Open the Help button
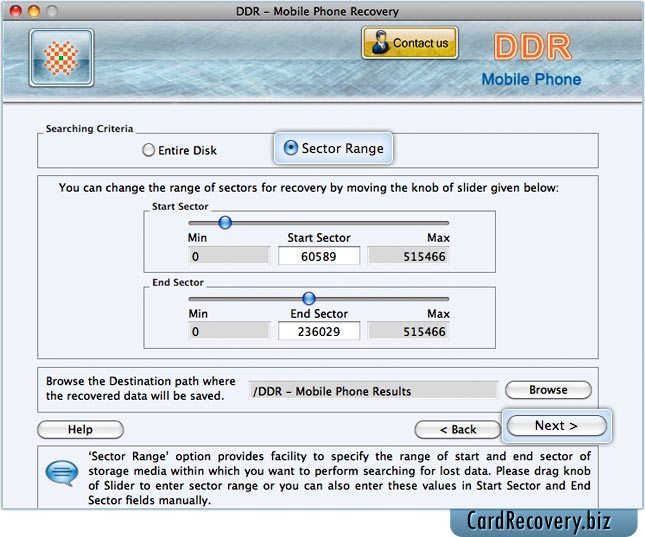This screenshot has width=645, height=537. 80,430
